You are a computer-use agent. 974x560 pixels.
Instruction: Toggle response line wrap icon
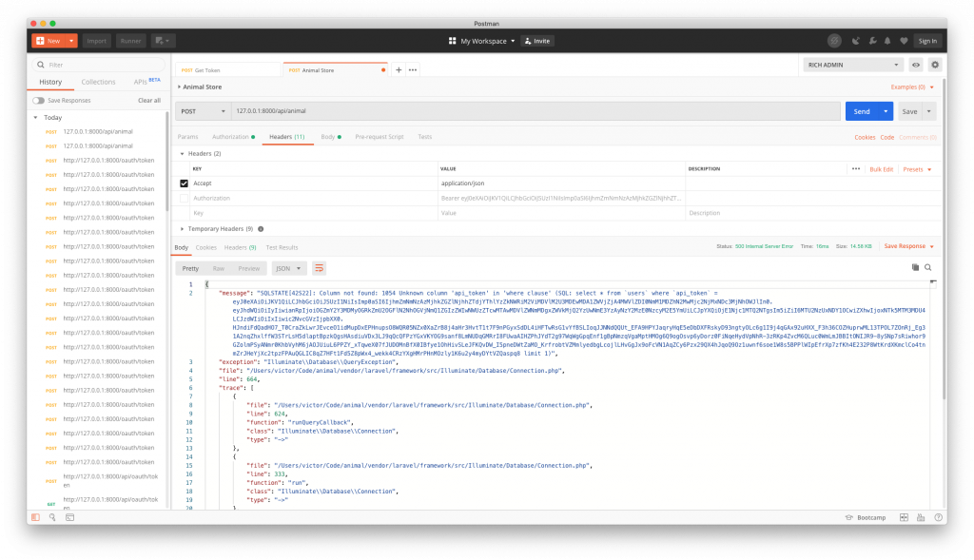pos(319,268)
